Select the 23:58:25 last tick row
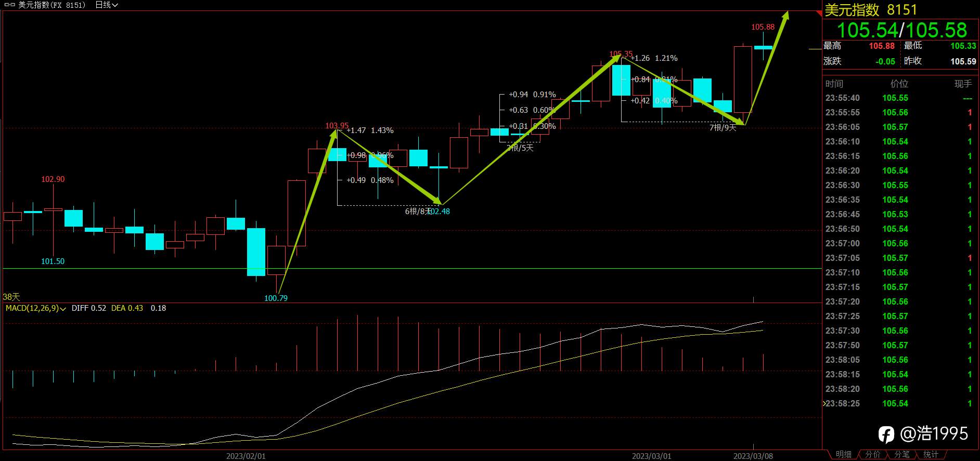This screenshot has height=461, width=980. 900,403
